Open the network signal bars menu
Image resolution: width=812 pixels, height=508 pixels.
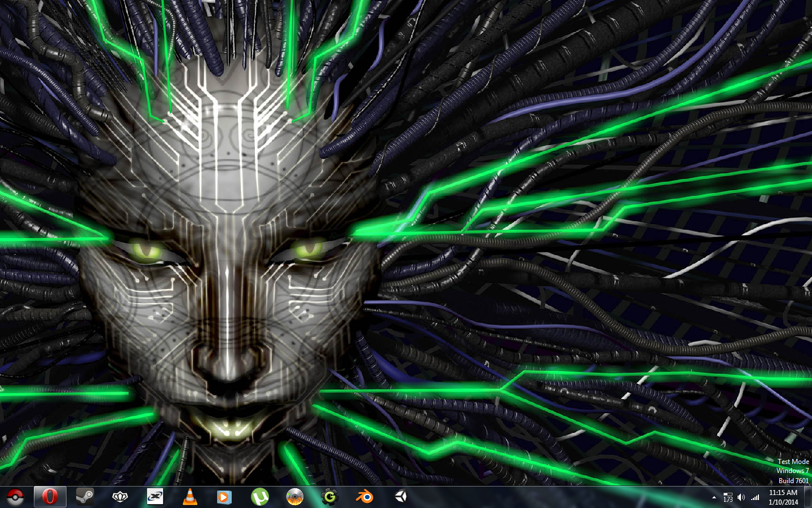pyautogui.click(x=755, y=498)
